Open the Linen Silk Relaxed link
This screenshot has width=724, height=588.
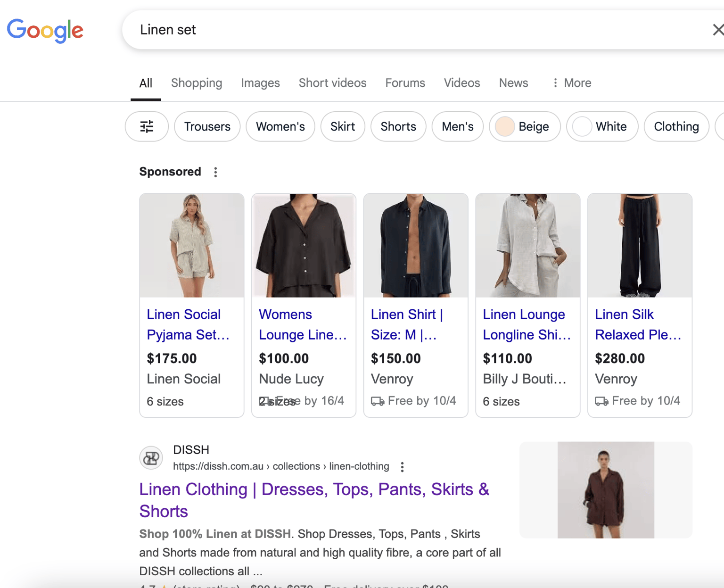coord(638,324)
